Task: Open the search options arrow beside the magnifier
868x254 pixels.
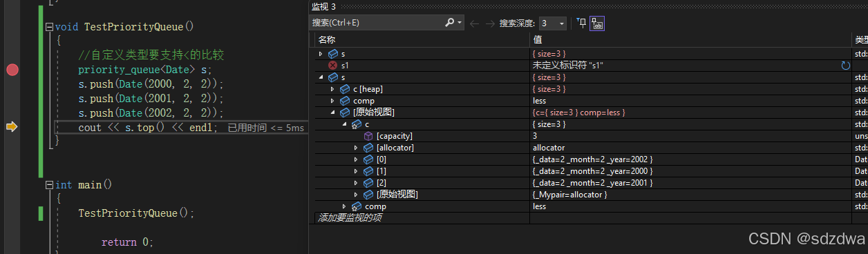Action: tap(460, 23)
